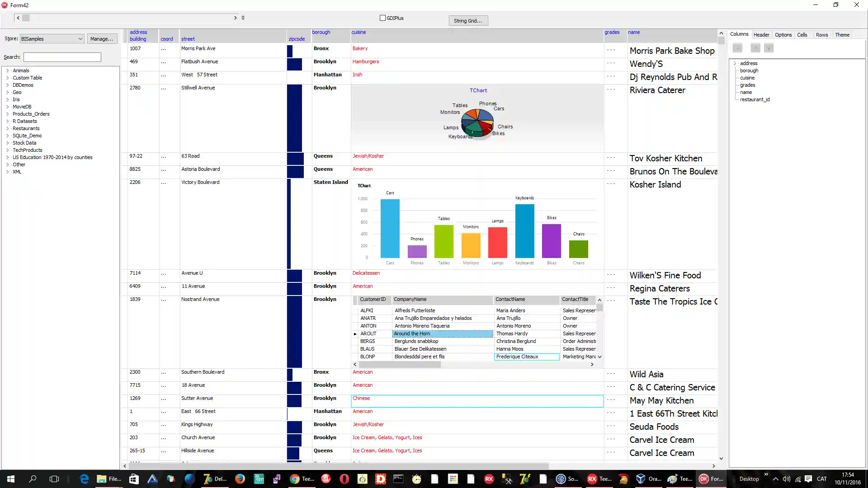Open Microsoft Edge from the taskbar
Viewport: 868px width, 488px height.
pyautogui.click(x=84, y=479)
